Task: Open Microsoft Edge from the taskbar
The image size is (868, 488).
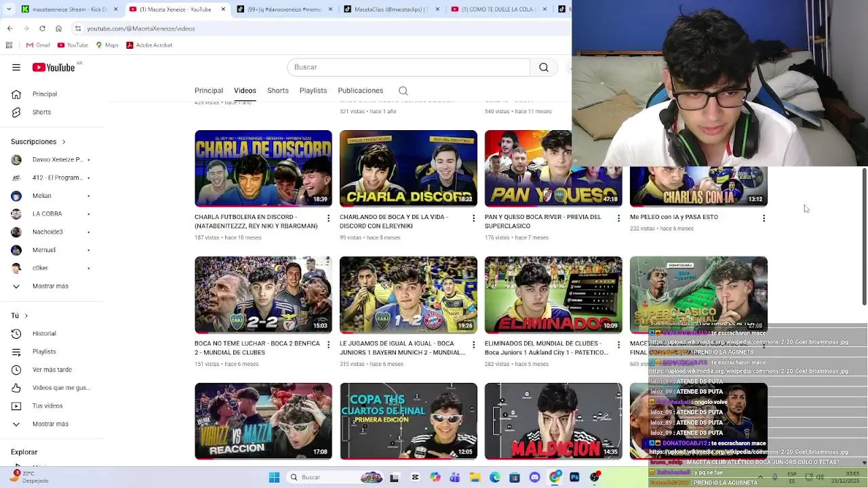Action: (495, 477)
